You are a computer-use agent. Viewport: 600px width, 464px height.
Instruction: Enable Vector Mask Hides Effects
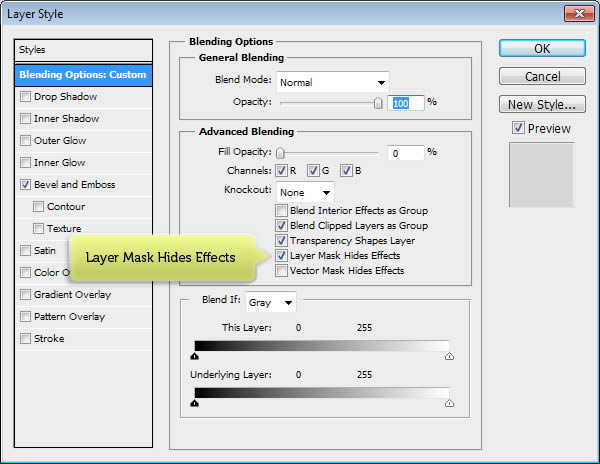(x=281, y=270)
